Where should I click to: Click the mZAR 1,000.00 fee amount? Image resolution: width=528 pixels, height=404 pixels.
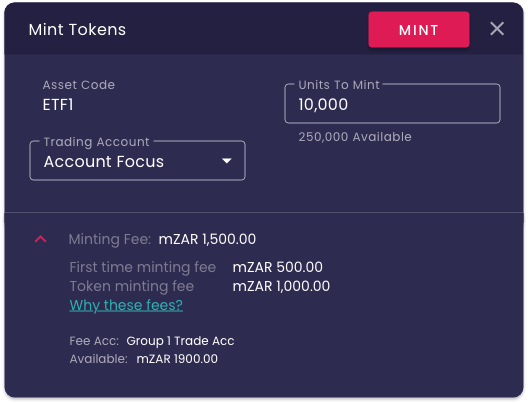pyautogui.click(x=281, y=286)
